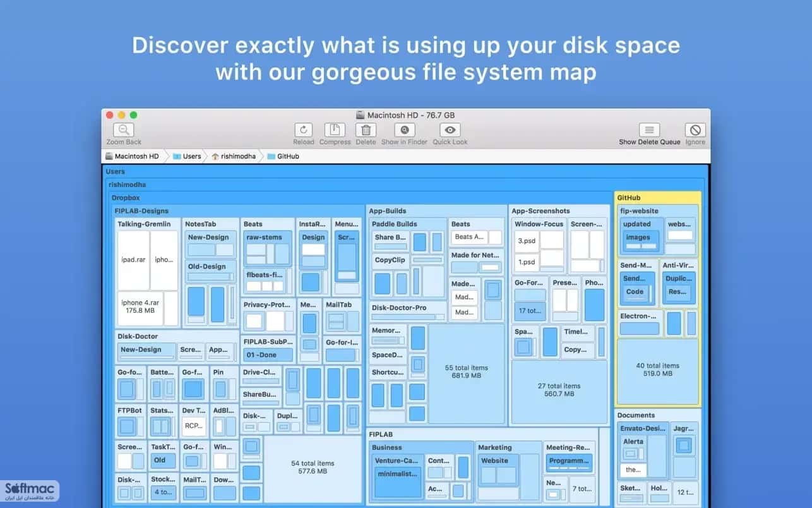The image size is (812, 508).
Task: Select Users in the path bar
Action: (187, 156)
